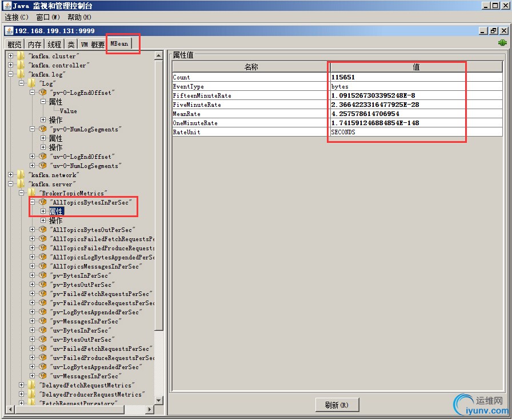Select the highlighted 属性 under AllTopicsBytesInPerSec
The width and height of the screenshot is (512, 420).
[57, 211]
